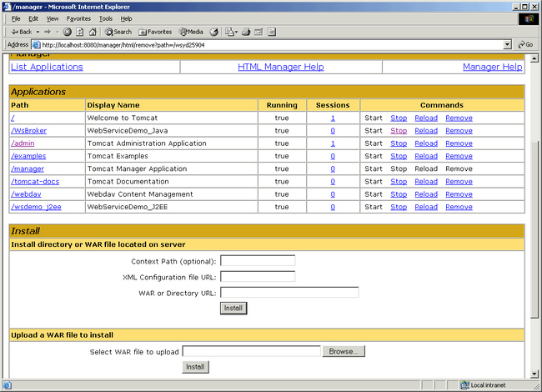Open the File menu
Viewport: 542px width, 392px height.
16,18
